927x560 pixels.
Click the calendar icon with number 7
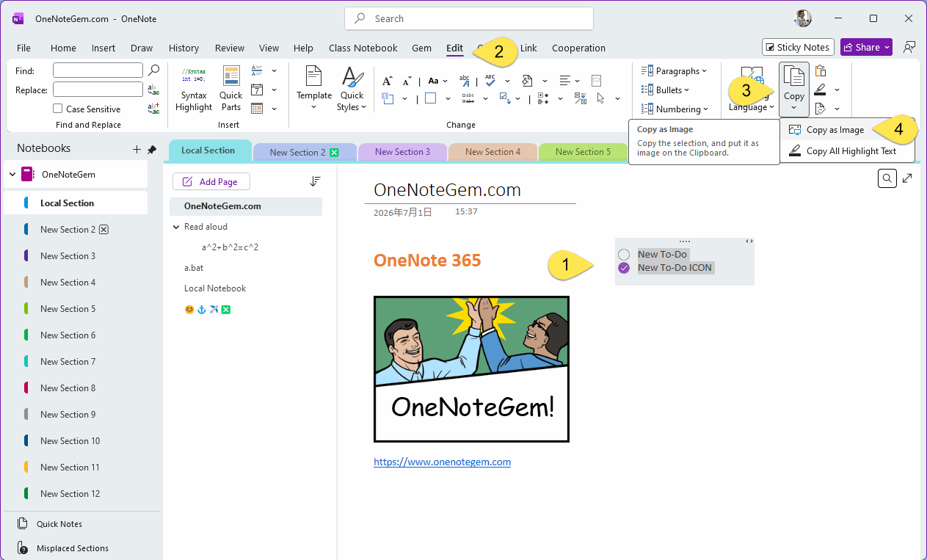point(257,90)
